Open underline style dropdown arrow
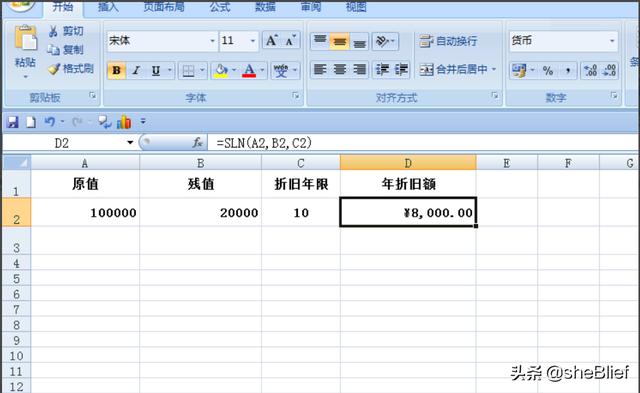The height and width of the screenshot is (393, 640). 169,71
